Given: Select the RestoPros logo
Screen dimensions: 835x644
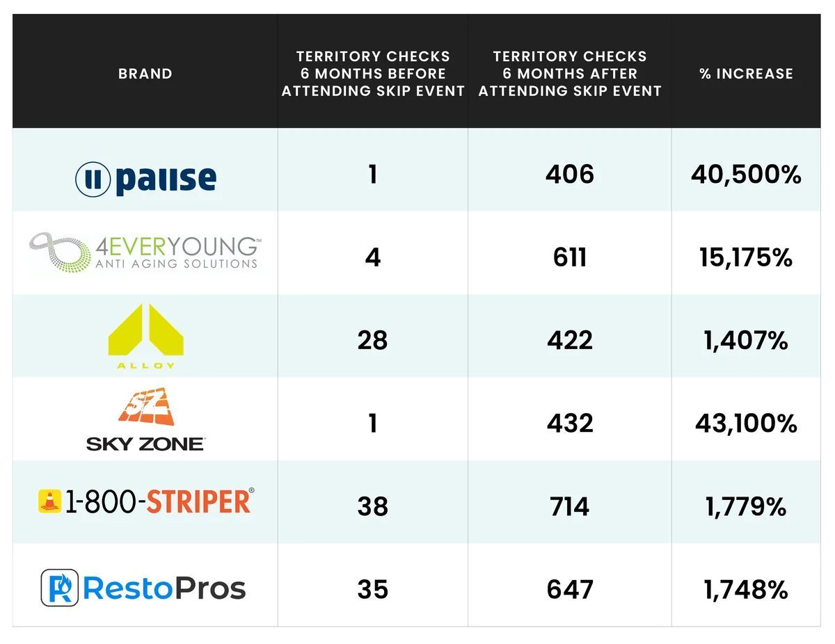Looking at the screenshot, I should [x=143, y=588].
